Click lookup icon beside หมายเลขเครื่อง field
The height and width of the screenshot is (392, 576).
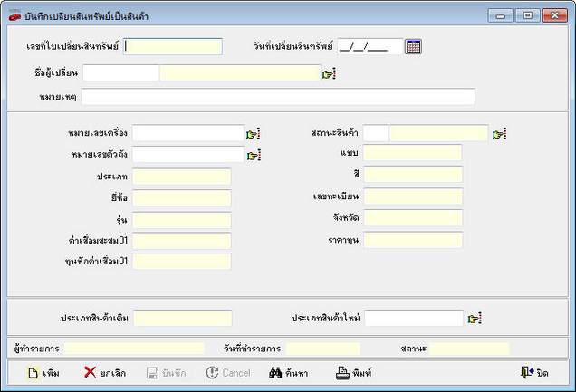(253, 134)
